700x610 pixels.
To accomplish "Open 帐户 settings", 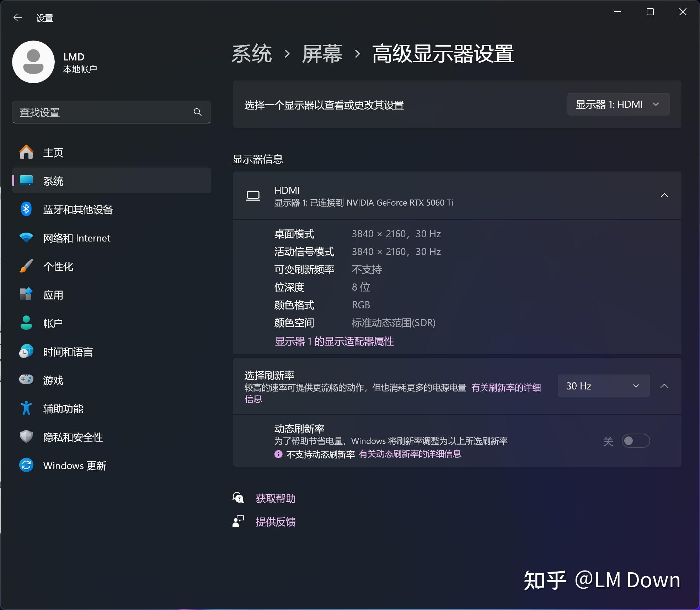I will (52, 323).
